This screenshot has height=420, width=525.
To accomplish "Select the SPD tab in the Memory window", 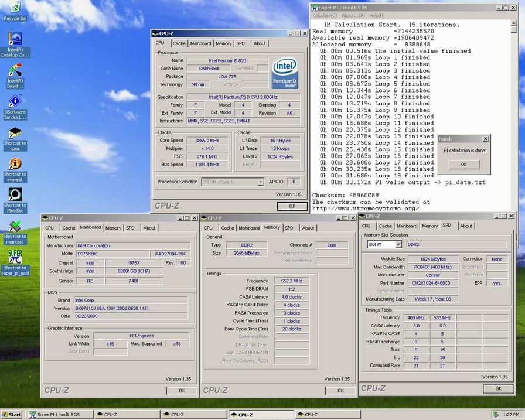I will click(x=289, y=228).
